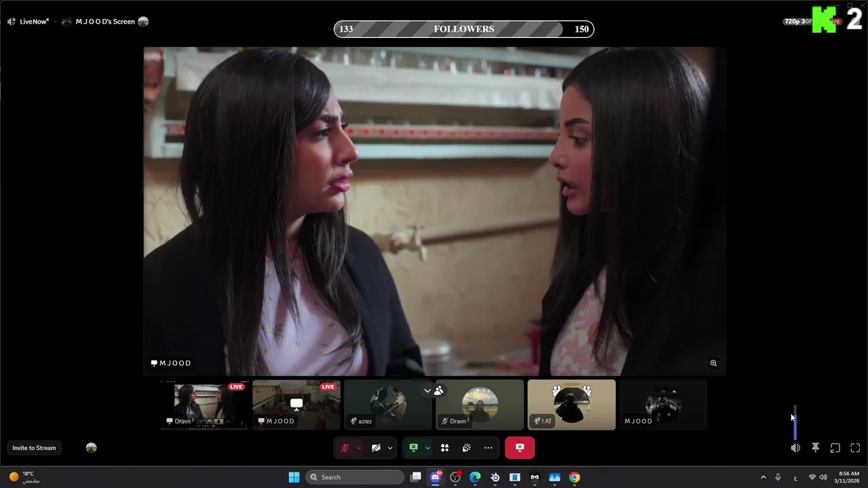Unmute the microphone with the red mic button
Screen dimensions: 868x488
coord(344,448)
